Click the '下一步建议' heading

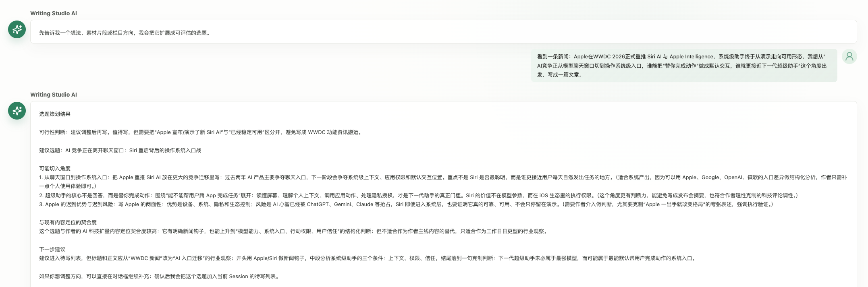click(x=52, y=250)
